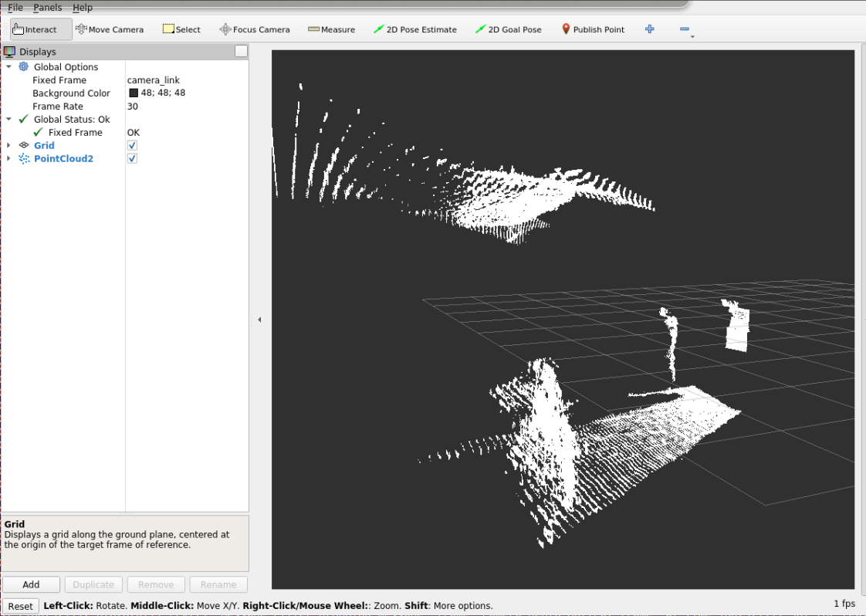Viewport: 866px width, 616px height.
Task: Open the File menu
Action: click(x=15, y=7)
